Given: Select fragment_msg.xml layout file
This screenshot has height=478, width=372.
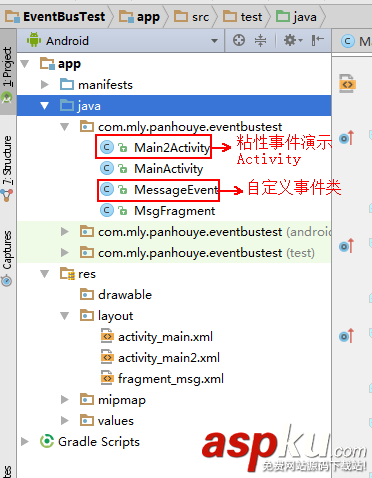Looking at the screenshot, I should (171, 379).
